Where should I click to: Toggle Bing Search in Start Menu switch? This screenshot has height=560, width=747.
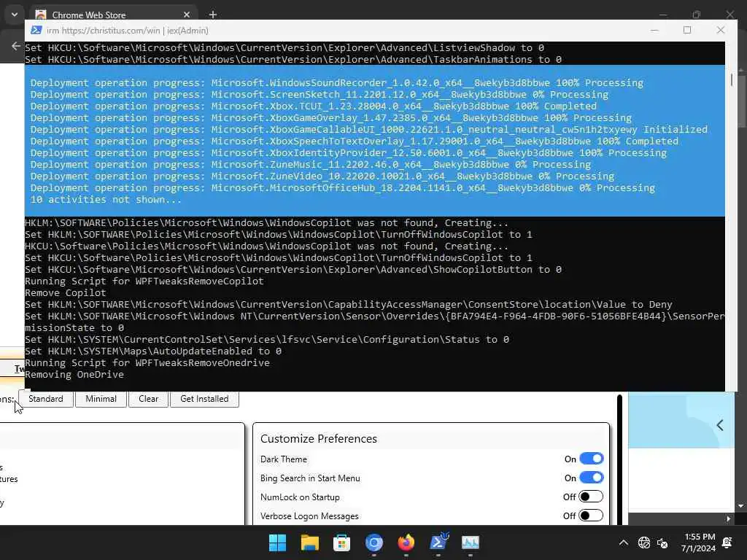pyautogui.click(x=591, y=478)
